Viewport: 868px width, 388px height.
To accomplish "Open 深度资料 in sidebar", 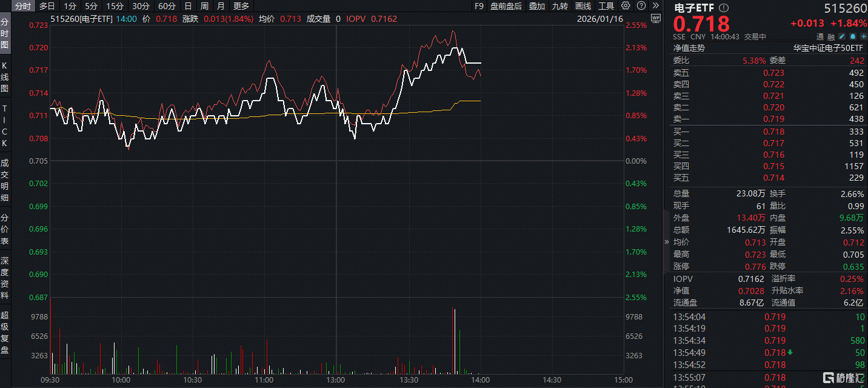I will click(x=5, y=278).
